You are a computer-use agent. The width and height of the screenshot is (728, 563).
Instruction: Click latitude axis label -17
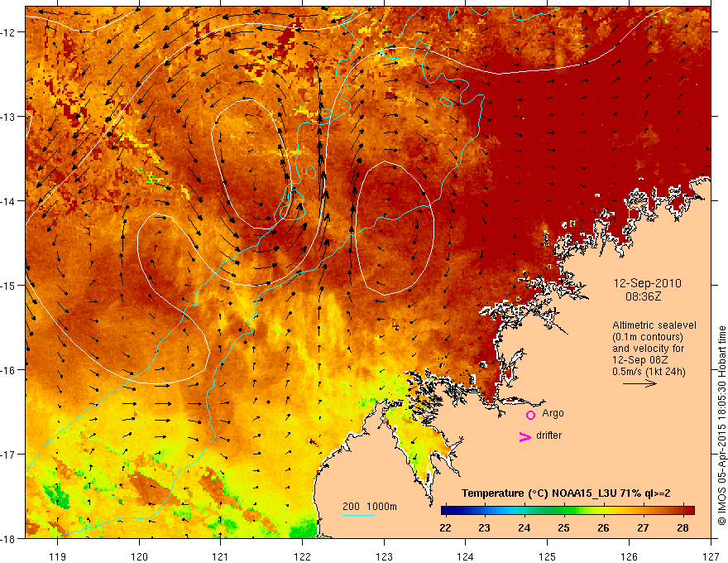pyautogui.click(x=8, y=455)
